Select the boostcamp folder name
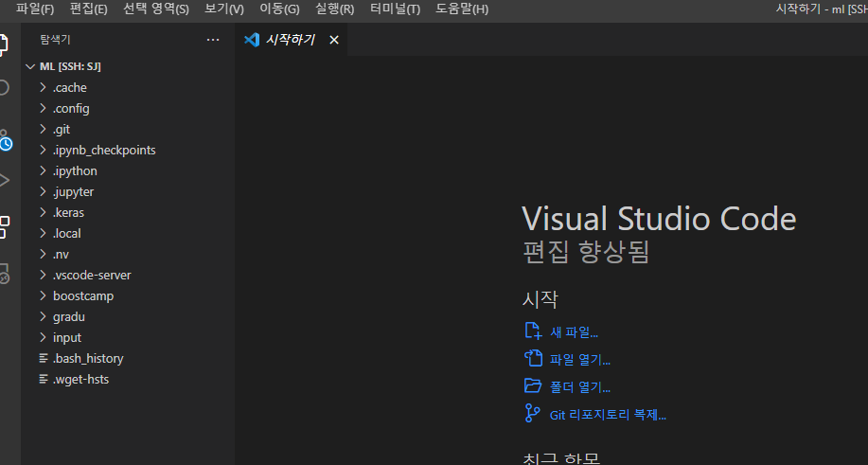This screenshot has height=465, width=868. 83,295
